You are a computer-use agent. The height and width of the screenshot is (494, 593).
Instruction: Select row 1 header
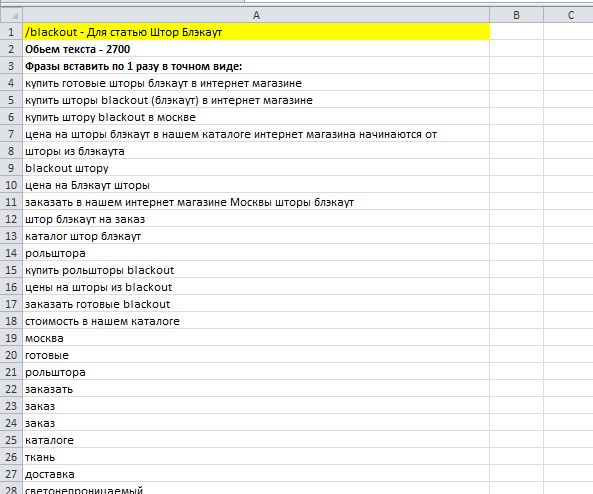11,32
